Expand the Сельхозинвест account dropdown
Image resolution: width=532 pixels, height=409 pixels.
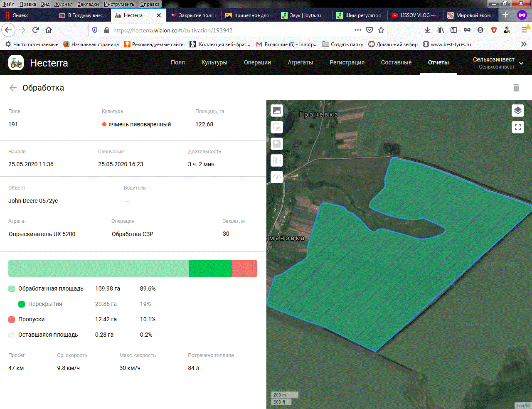(521, 63)
